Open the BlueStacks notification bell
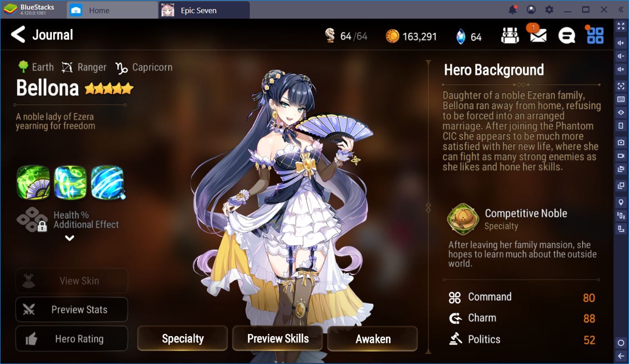This screenshot has height=364, width=629. [513, 10]
